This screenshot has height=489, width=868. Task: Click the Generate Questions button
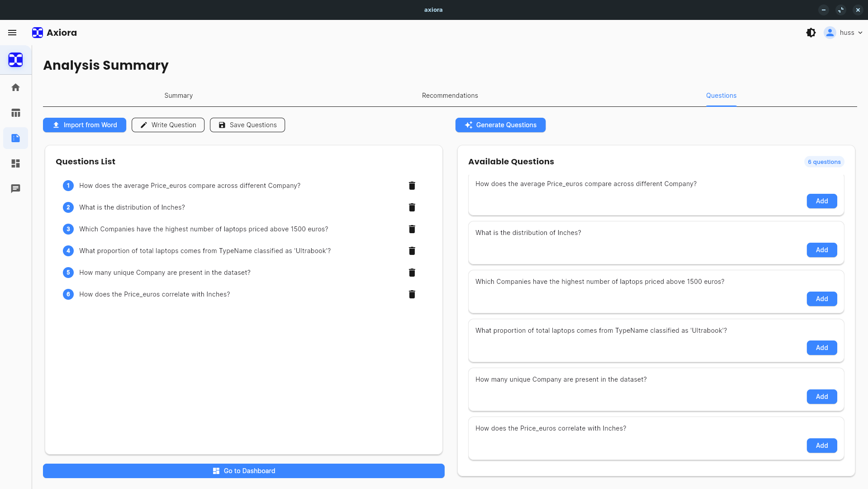pyautogui.click(x=500, y=125)
